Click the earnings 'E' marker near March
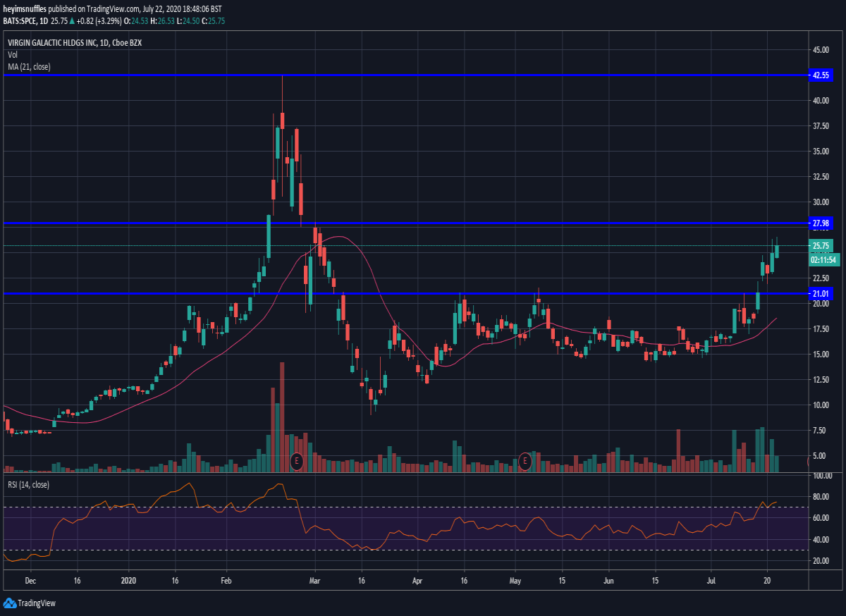Screen dimensions: 846x616 tap(297, 462)
